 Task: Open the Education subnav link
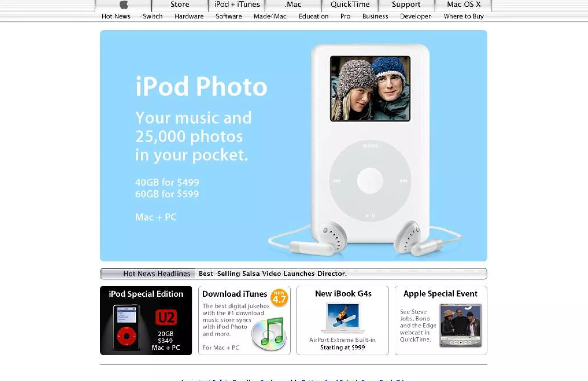pos(314,16)
